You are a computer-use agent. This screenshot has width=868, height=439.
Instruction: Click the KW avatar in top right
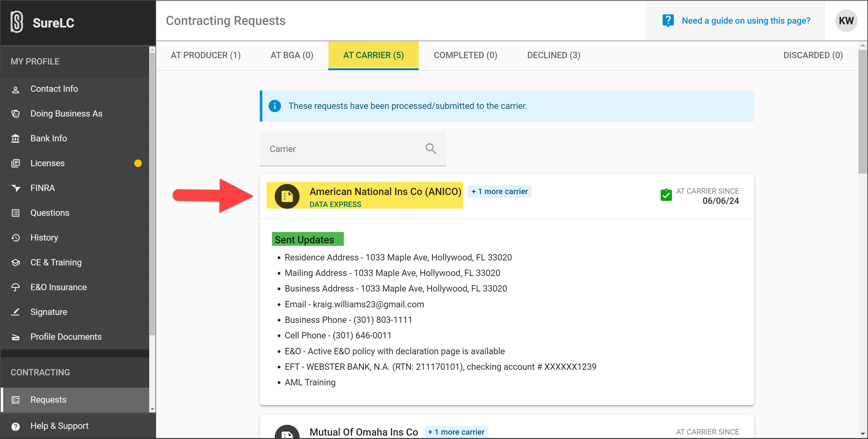846,21
